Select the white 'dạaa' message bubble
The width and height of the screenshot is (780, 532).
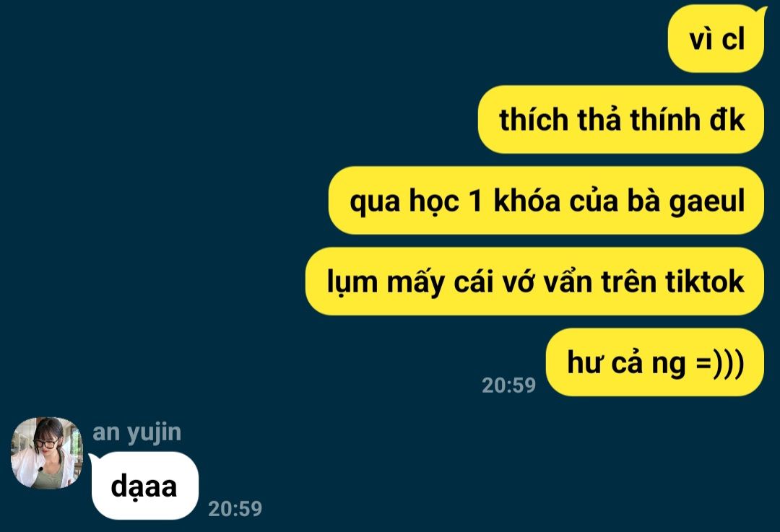click(144, 486)
